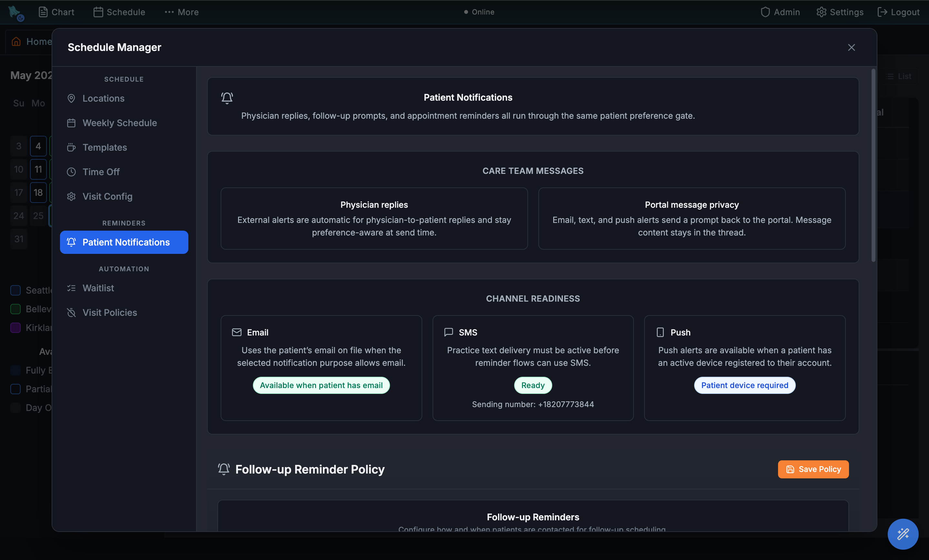Click the Time Off clock icon
This screenshot has width=929, height=560.
click(71, 172)
